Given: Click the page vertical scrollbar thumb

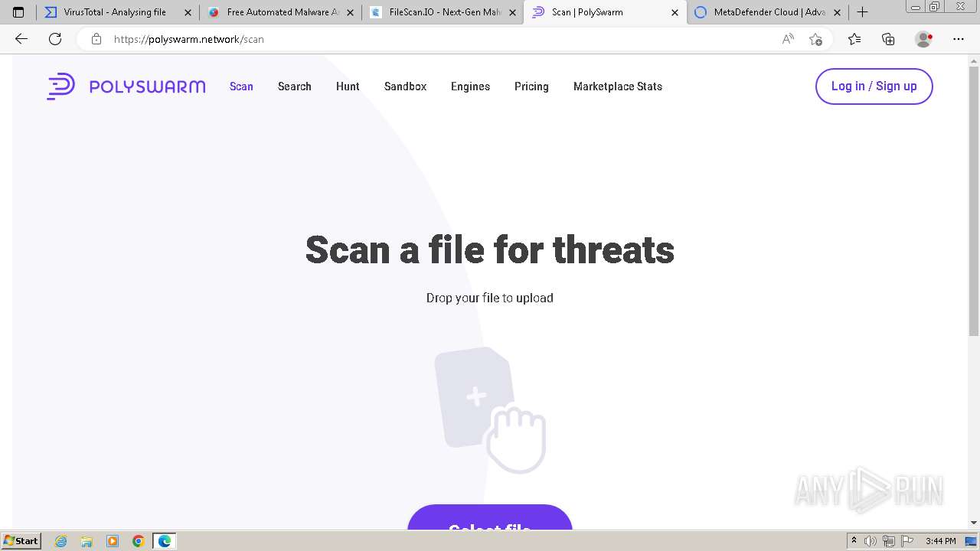Looking at the screenshot, I should pyautogui.click(x=974, y=201).
